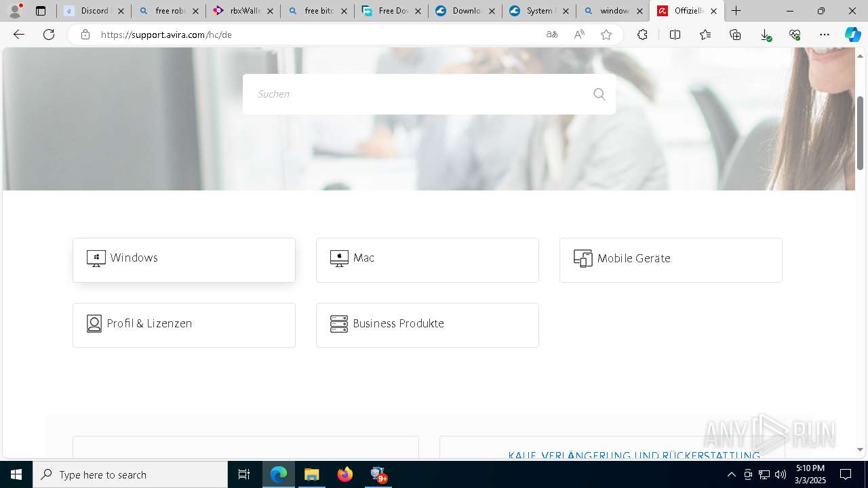The width and height of the screenshot is (868, 488).
Task: Click taskbar search box
Action: tap(130, 474)
